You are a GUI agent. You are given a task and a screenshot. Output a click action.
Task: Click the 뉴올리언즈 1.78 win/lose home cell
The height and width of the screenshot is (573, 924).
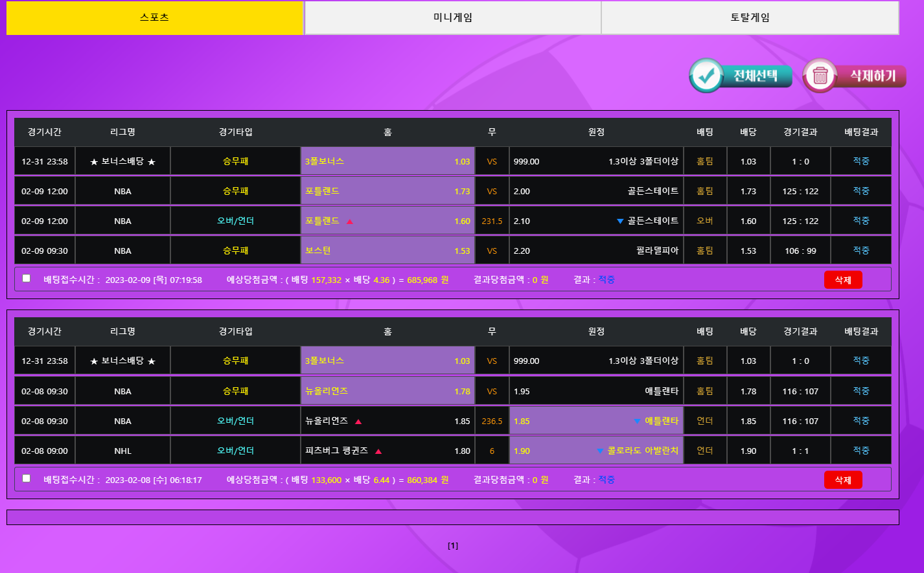387,391
